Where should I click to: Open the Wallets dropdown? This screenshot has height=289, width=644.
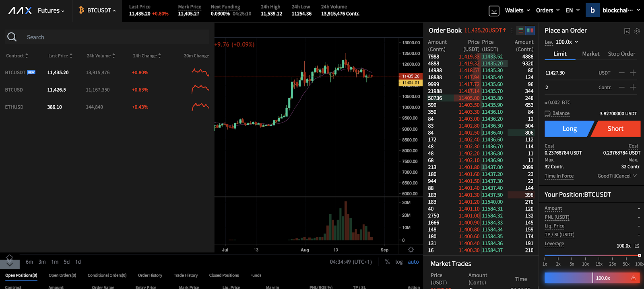tap(518, 10)
